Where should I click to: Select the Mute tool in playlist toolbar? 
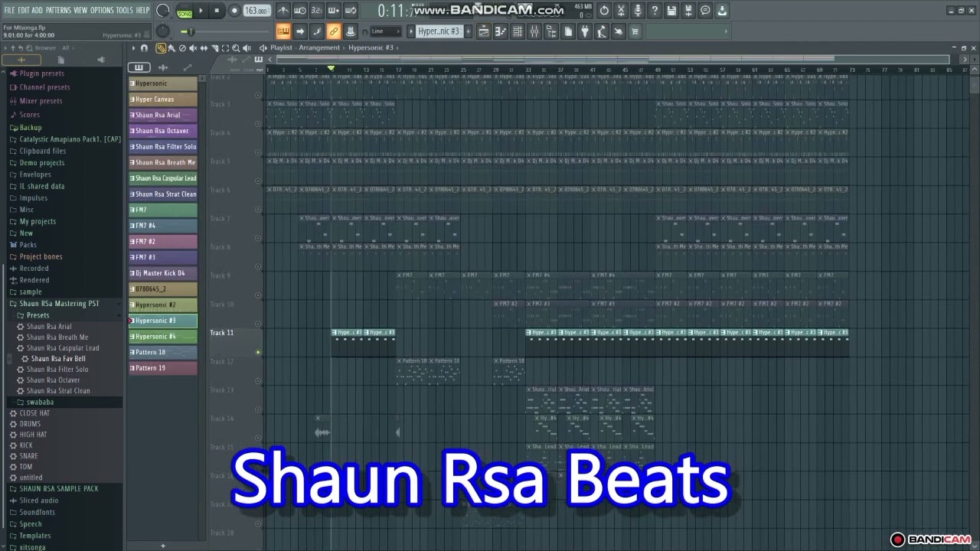click(193, 48)
